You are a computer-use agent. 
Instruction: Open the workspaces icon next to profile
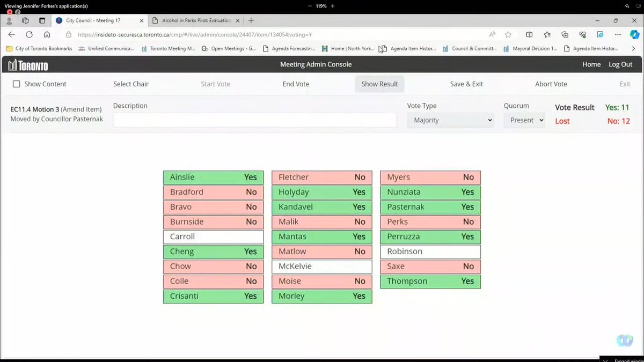coord(25,20)
